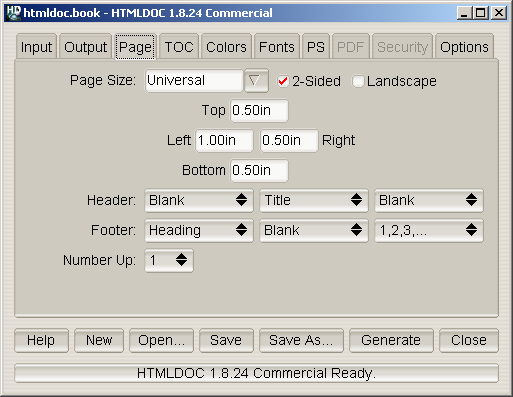Image resolution: width=513 pixels, height=397 pixels.
Task: Click the Generate button
Action: pyautogui.click(x=391, y=340)
